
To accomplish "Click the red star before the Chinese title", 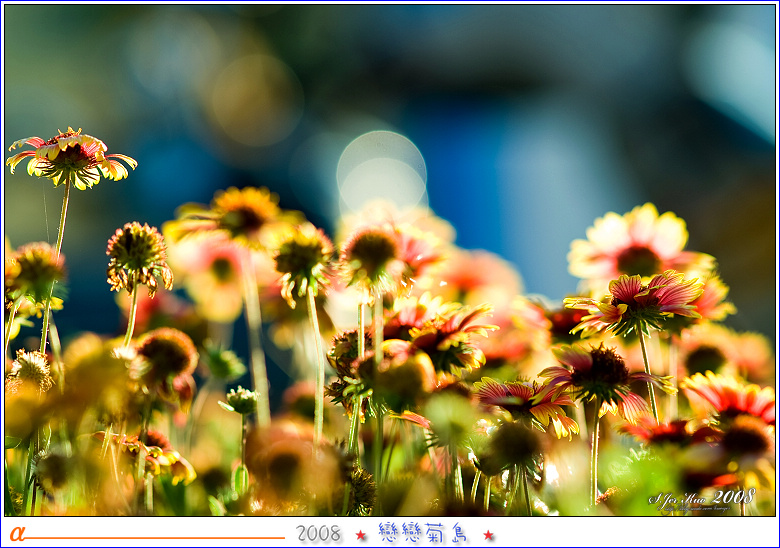I will [x=360, y=535].
